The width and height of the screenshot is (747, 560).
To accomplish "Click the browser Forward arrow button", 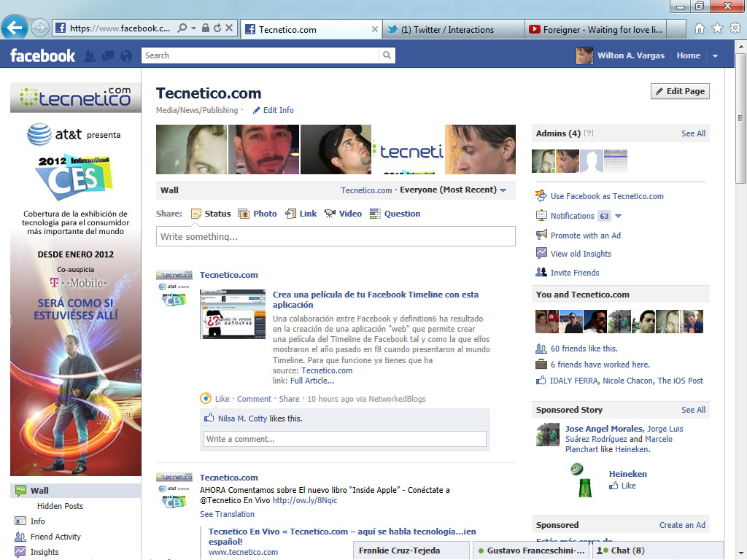I will 39,28.
